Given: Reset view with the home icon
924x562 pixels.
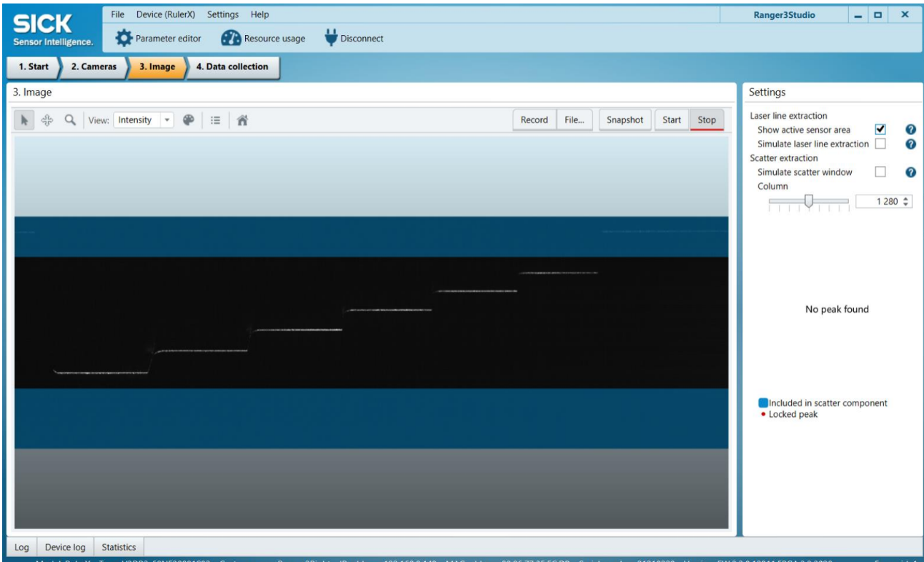Looking at the screenshot, I should (243, 120).
